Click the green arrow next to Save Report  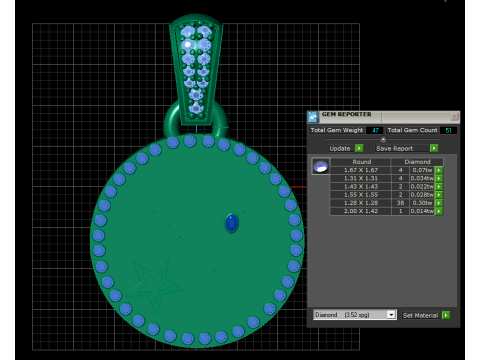tap(434, 148)
